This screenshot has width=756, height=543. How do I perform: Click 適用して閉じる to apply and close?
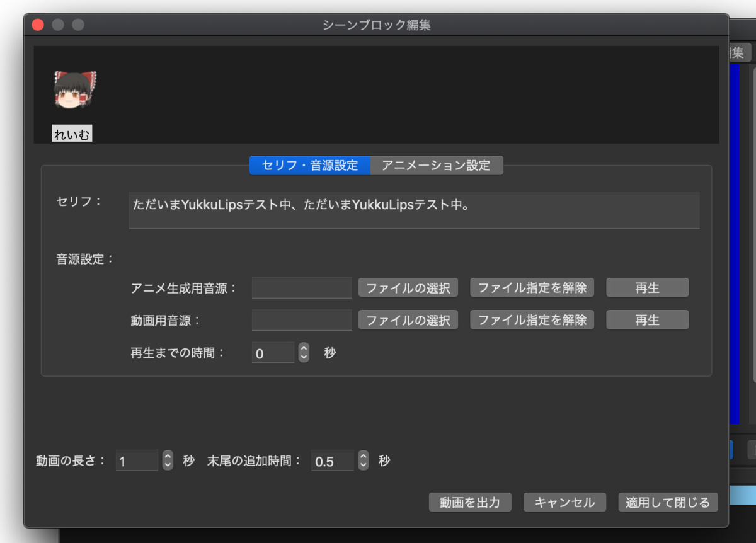(x=668, y=502)
